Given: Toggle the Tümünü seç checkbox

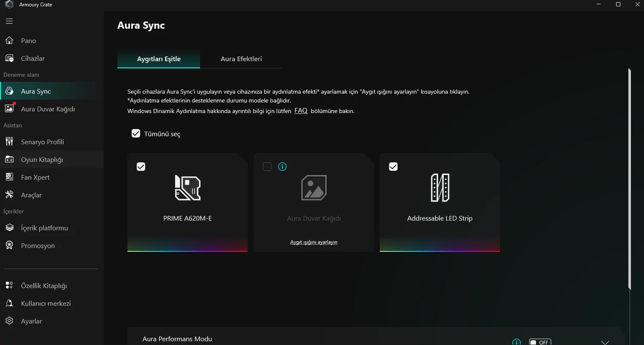Looking at the screenshot, I should 136,134.
